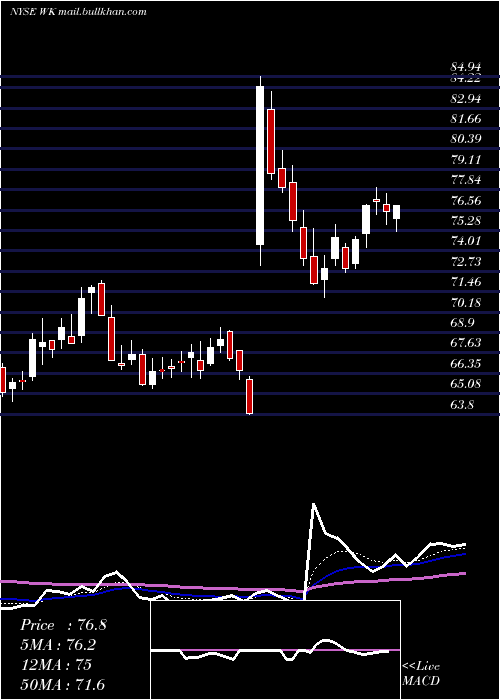This screenshot has height=700, width=500.
Task: Click the 75.28 price axis label
Action: [x=466, y=221]
